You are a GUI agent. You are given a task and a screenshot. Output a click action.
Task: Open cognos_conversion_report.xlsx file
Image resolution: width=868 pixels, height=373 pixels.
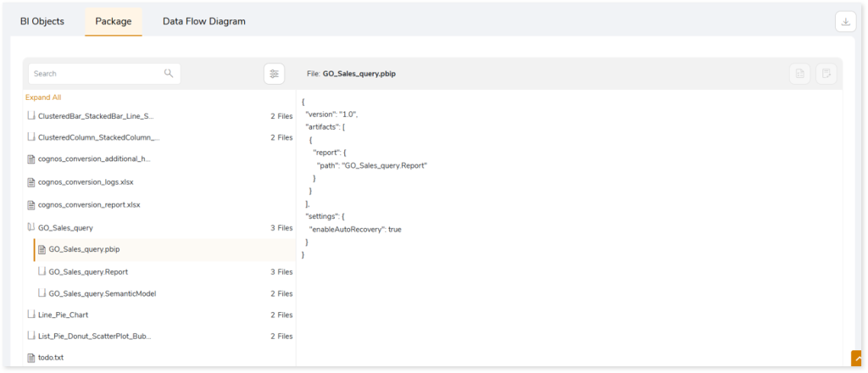89,205
